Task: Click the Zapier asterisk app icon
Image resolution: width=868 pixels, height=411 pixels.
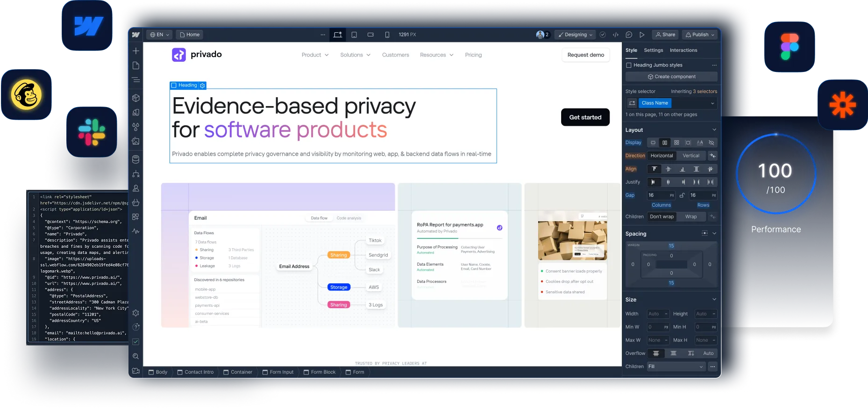Action: point(843,105)
